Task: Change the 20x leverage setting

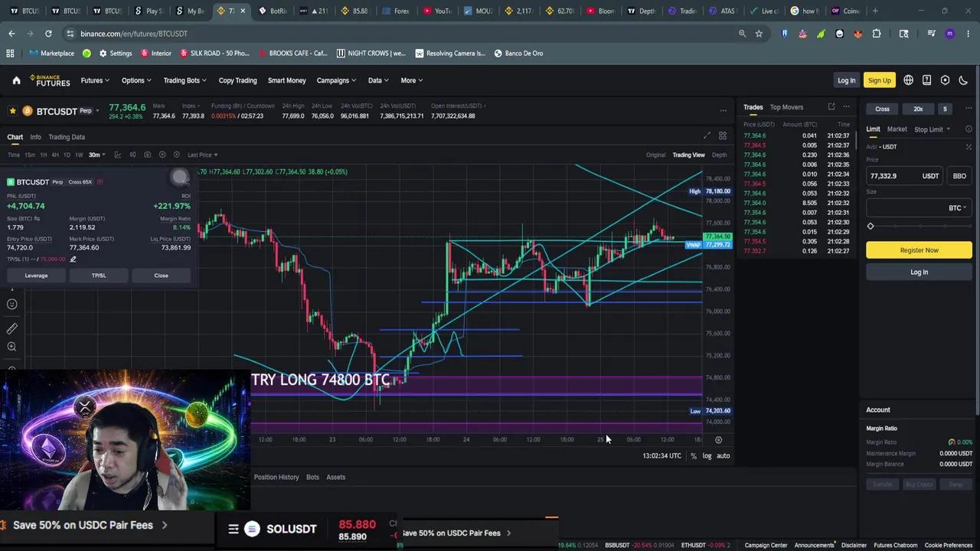Action: click(918, 109)
